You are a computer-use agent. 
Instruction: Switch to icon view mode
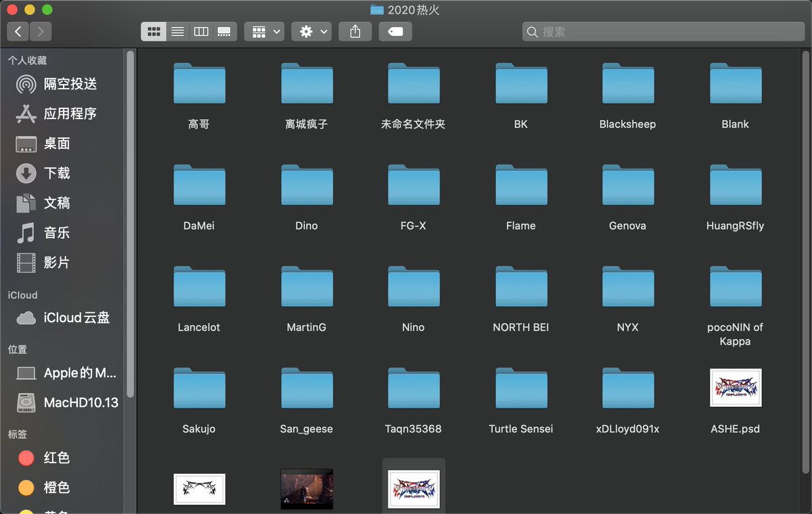[x=154, y=31]
